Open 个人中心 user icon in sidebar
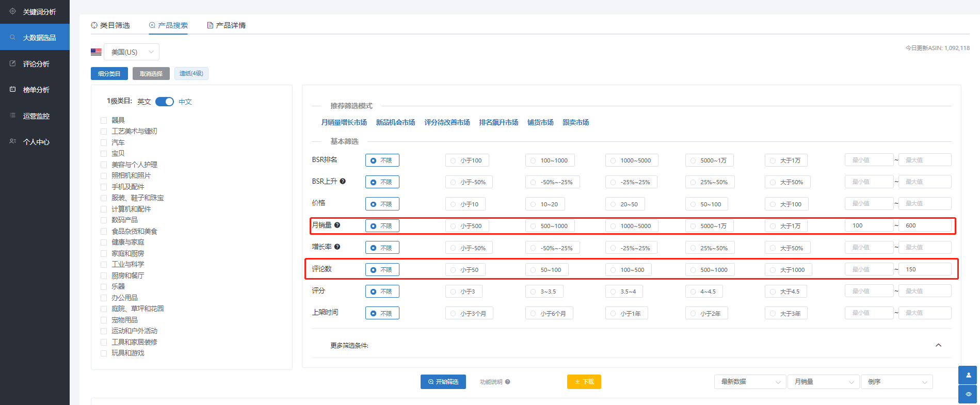The height and width of the screenshot is (405, 980). point(13,141)
